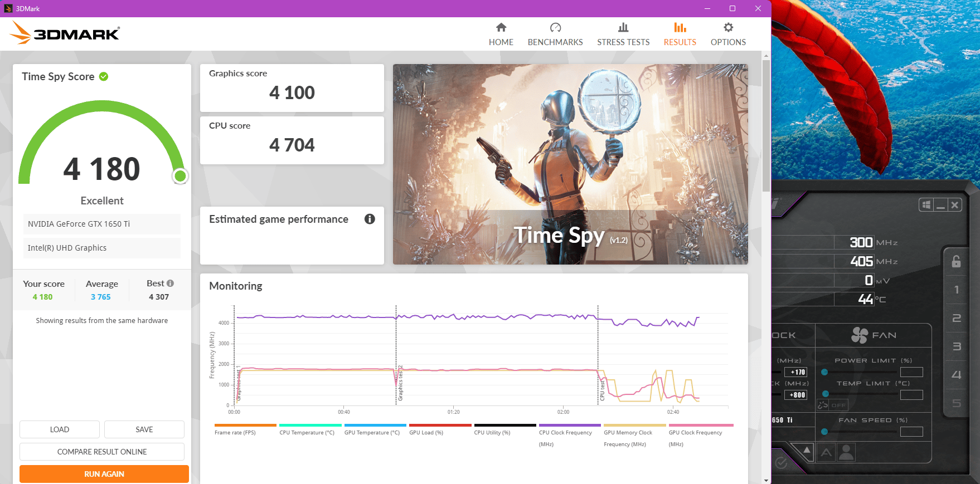Image resolution: width=980 pixels, height=484 pixels.
Task: Click the Graphics test 2 timeline marker
Action: (400, 383)
